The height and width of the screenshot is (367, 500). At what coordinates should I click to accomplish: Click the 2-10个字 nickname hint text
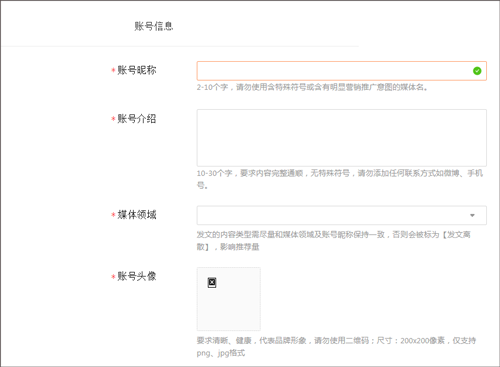[312, 87]
